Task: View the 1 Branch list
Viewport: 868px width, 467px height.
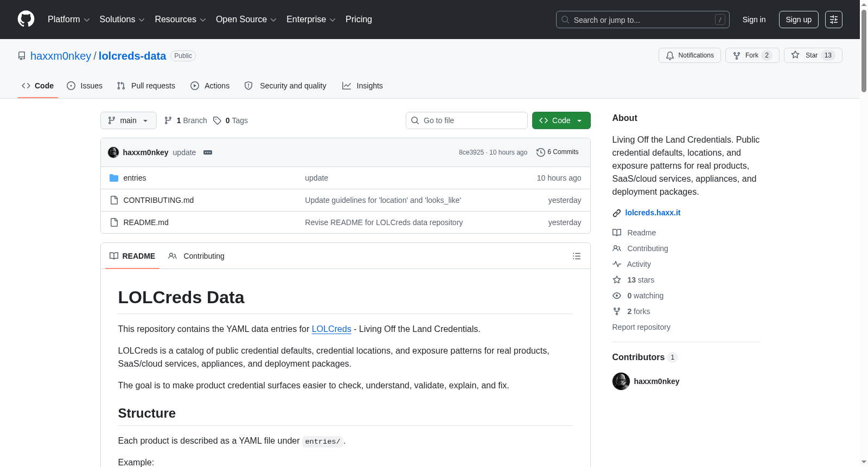Action: tap(186, 120)
